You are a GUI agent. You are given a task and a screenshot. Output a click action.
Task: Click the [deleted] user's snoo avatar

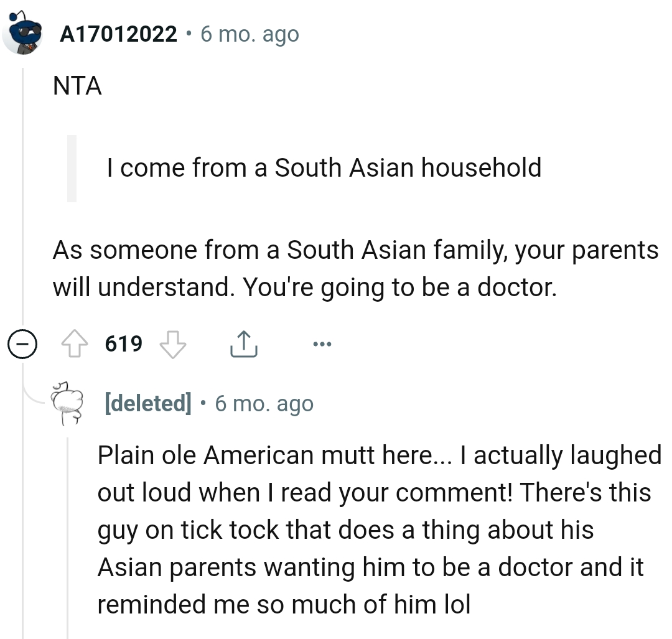pos(67,403)
